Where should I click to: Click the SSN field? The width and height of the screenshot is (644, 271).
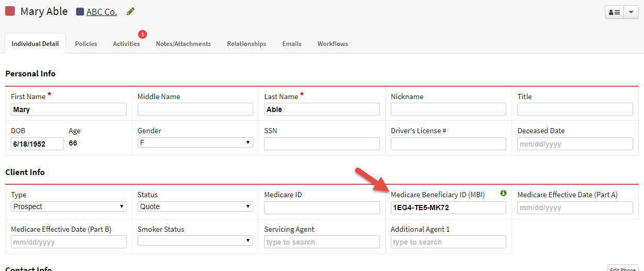click(x=322, y=144)
